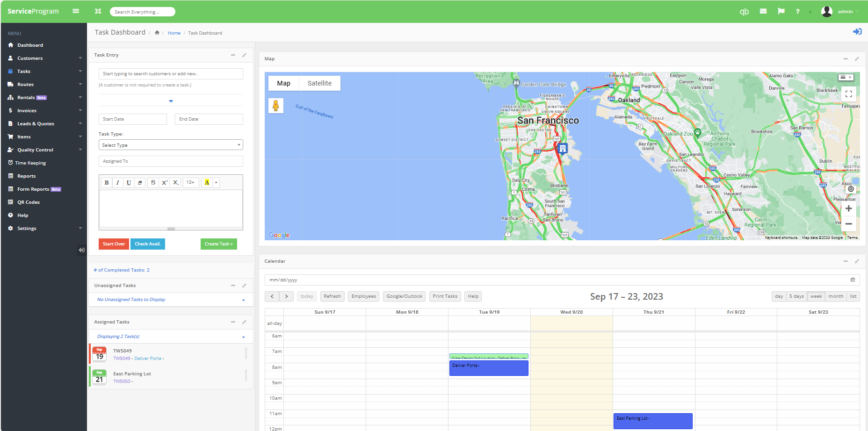
Task: Open the admin account dropdown
Action: [846, 11]
